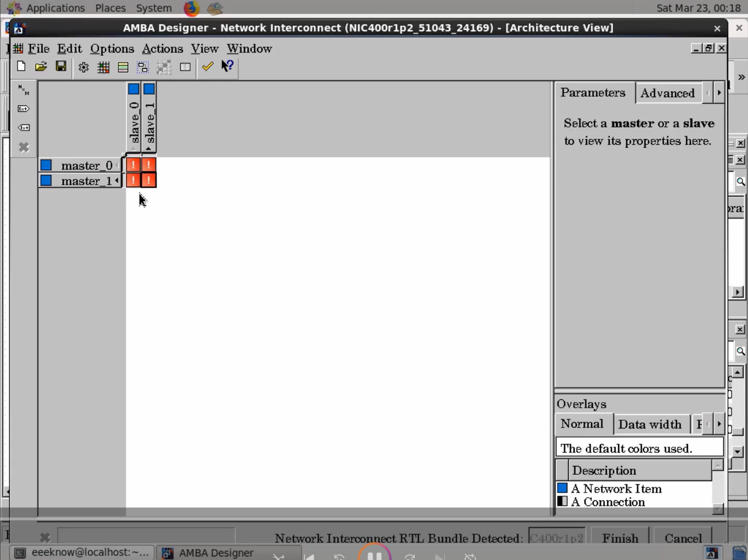Pause playback with the pause button

click(x=374, y=555)
